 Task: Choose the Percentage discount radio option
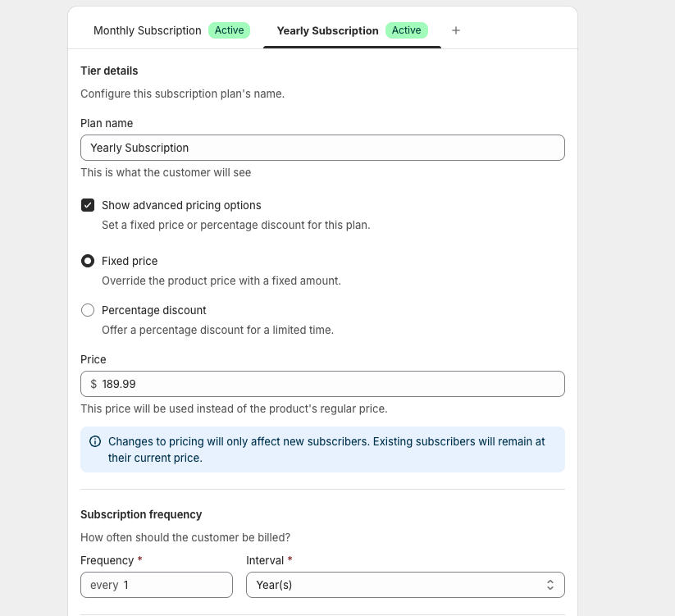coord(88,310)
